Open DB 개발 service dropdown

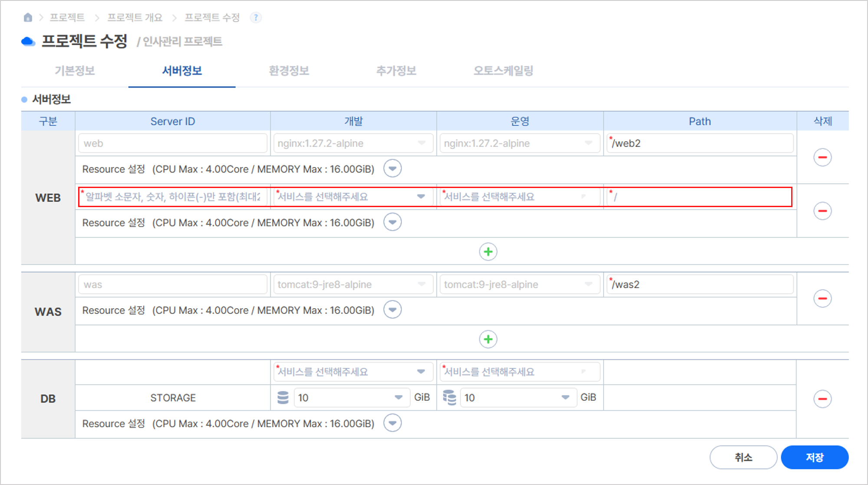click(x=352, y=372)
